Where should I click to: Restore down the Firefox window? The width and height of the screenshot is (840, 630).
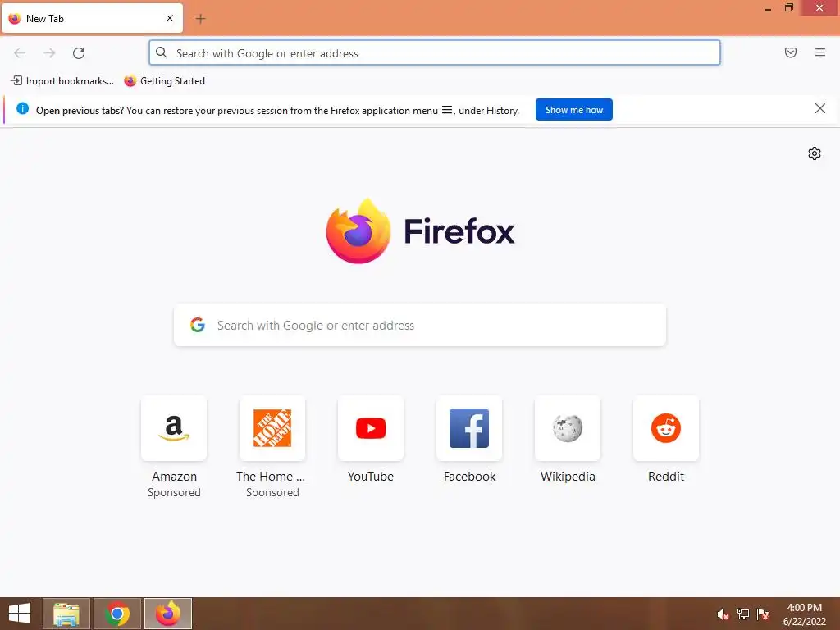pos(788,8)
